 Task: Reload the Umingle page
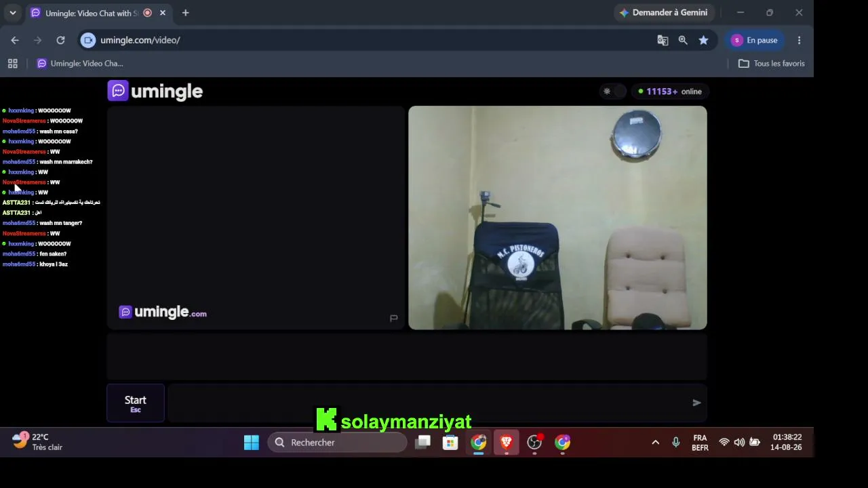(60, 40)
